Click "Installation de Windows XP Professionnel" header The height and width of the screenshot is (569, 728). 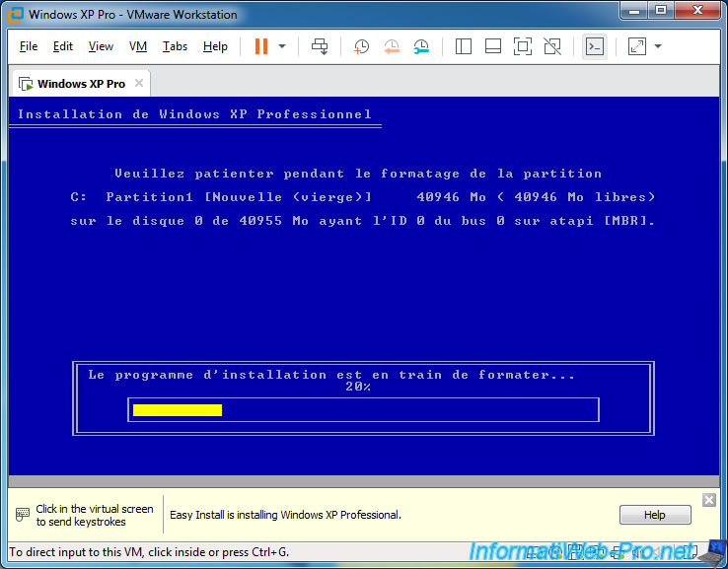[x=194, y=114]
